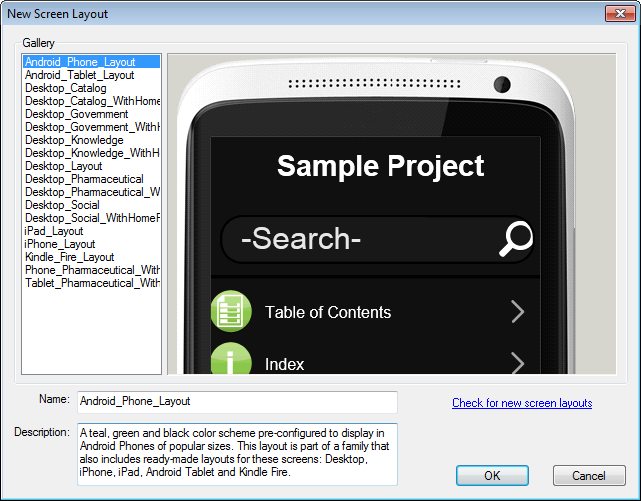641x501 pixels.
Task: Choose Kindle_Fire_Layout from the gallery
Action: click(69, 257)
